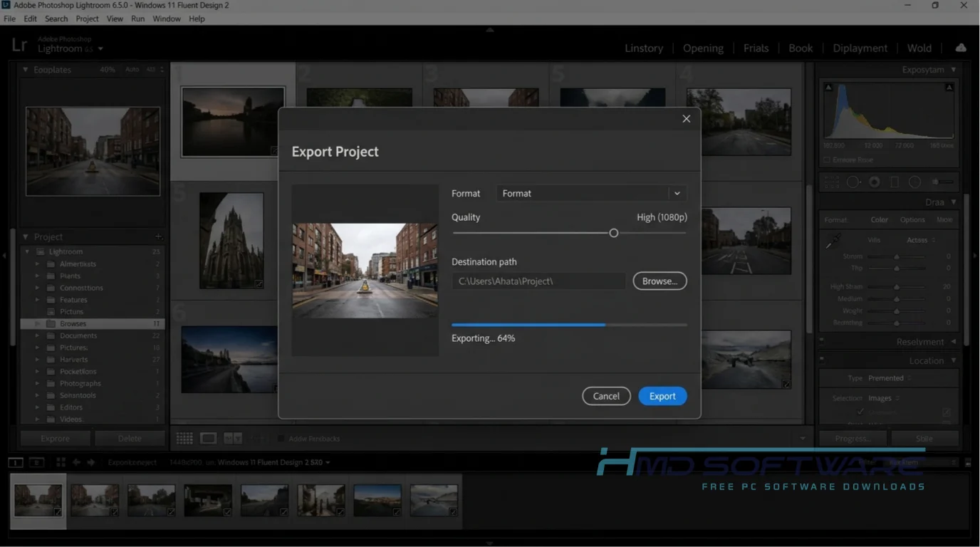
Task: Open the Help menu
Action: [x=197, y=19]
